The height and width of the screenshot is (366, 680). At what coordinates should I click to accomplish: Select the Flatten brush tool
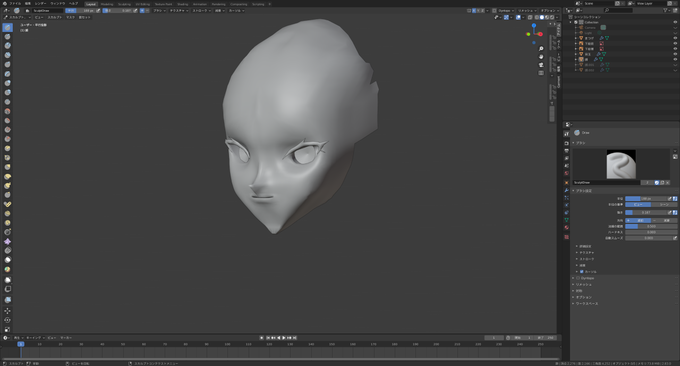coord(7,121)
